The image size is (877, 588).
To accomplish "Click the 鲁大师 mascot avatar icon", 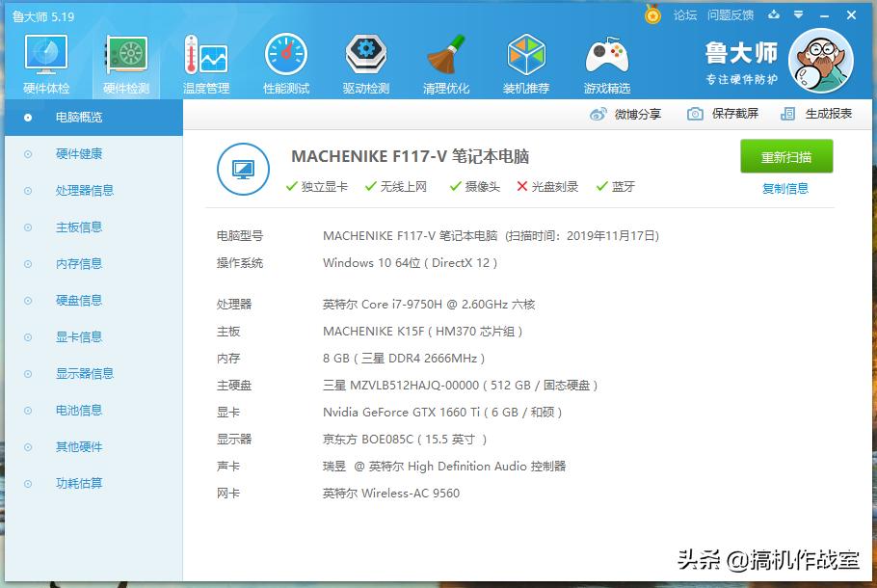I will point(820,60).
